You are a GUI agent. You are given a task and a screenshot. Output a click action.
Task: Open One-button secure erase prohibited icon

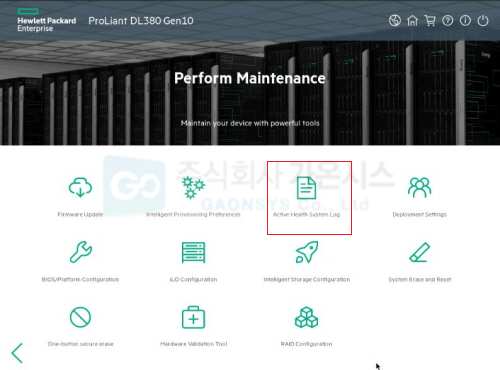tap(80, 317)
